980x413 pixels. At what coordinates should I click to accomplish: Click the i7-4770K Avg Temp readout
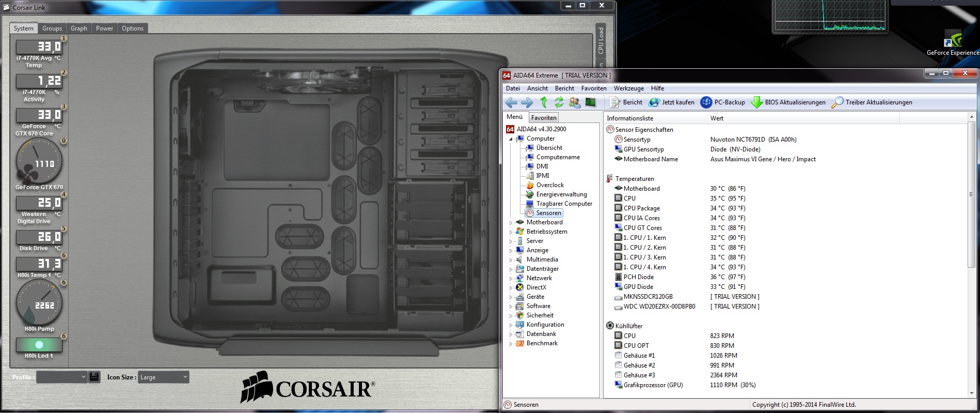[39, 46]
